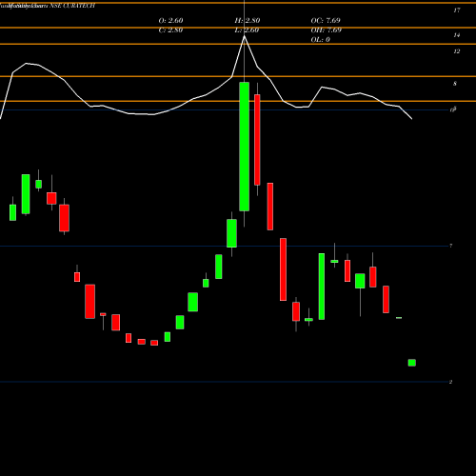Select the OH: 7.69 reading
This screenshot has width=476, height=476.
click(x=327, y=30)
